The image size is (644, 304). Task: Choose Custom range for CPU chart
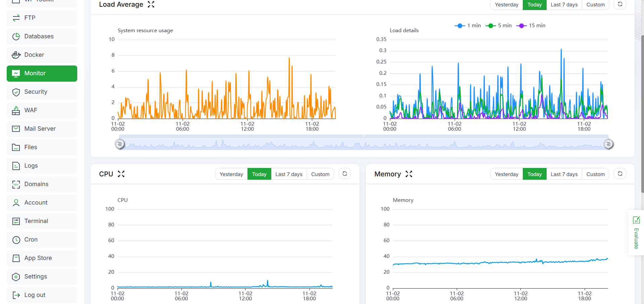(x=320, y=174)
